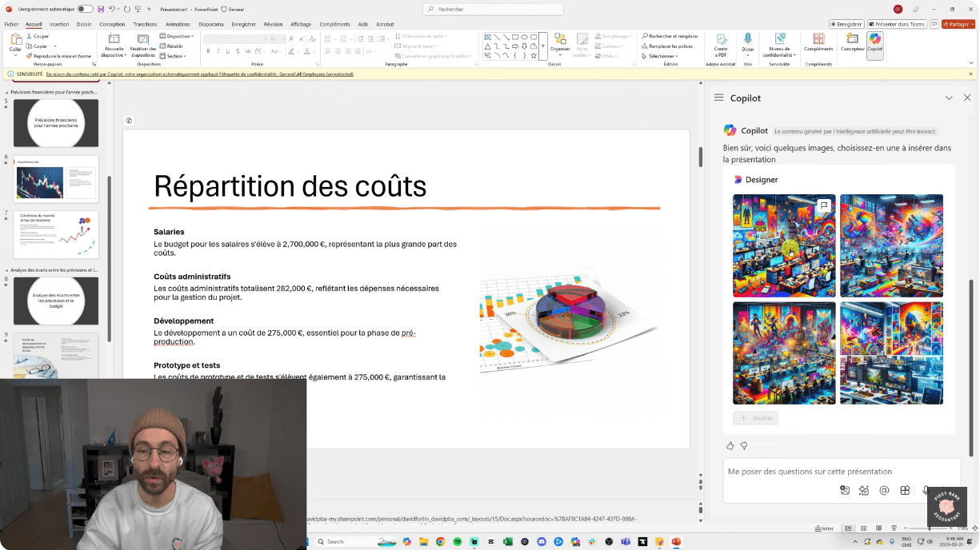Create a PDF with the Acrobat icon
The height and width of the screenshot is (550, 980).
point(722,44)
